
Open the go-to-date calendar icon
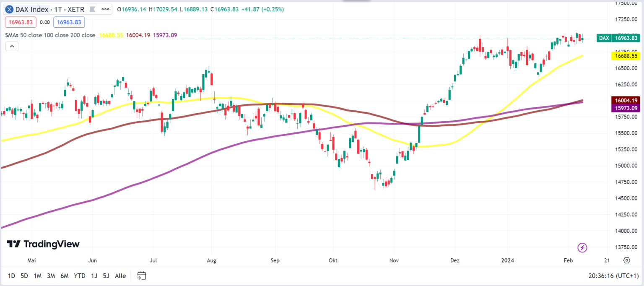(x=141, y=276)
